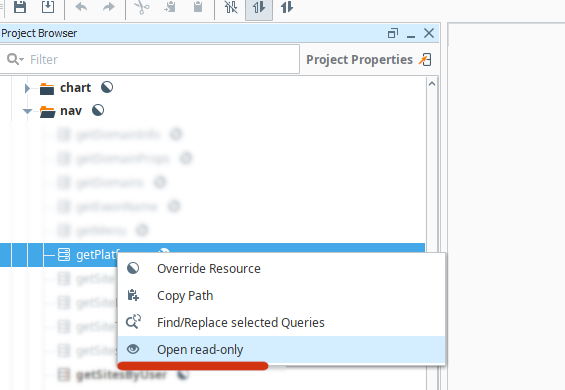Viewport: 565px width, 390px height.
Task: Click the scrollbar up arrow in Project Browser
Action: pyautogui.click(x=432, y=84)
